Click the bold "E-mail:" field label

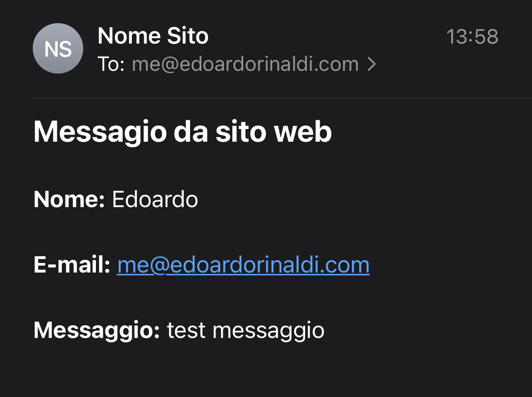point(72,265)
